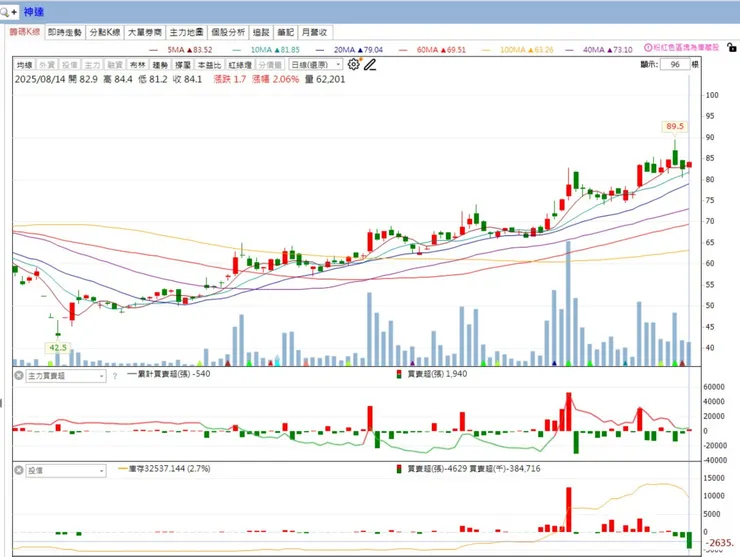Toggle the 分價量 volume-by-price button
This screenshot has height=557, width=740.
click(x=270, y=65)
